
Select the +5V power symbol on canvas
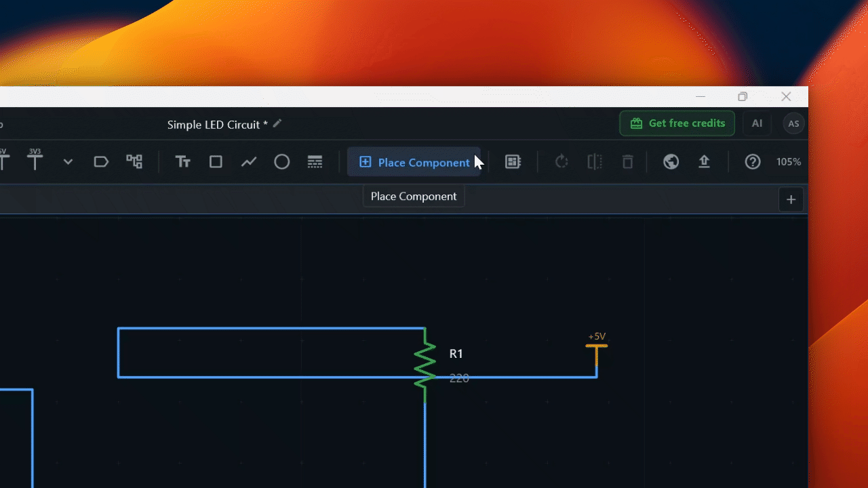[x=597, y=350]
